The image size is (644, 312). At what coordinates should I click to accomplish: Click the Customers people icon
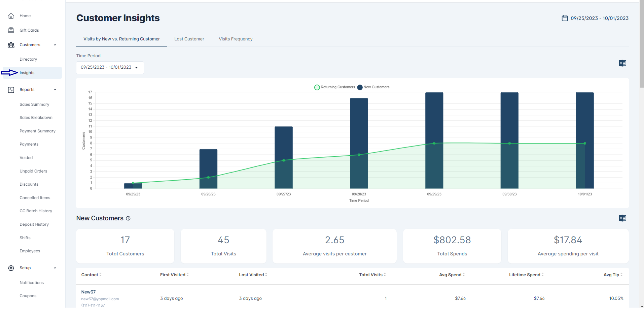pyautogui.click(x=11, y=45)
